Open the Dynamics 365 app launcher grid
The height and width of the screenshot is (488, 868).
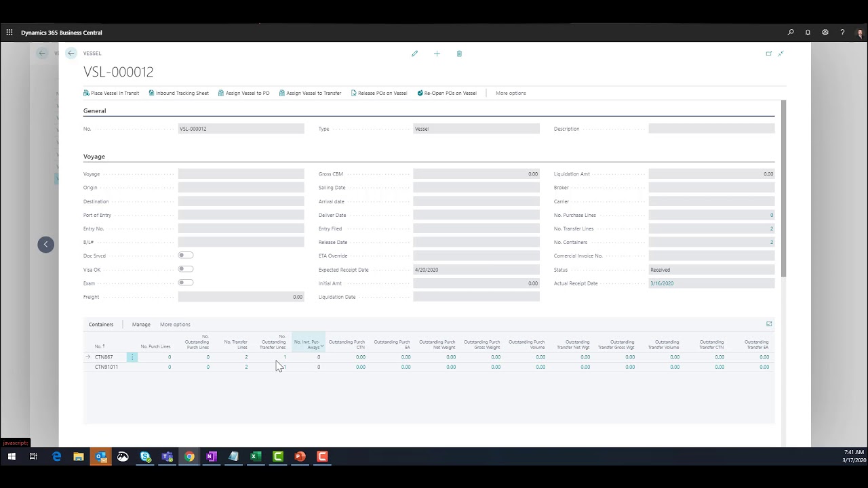[x=9, y=33]
